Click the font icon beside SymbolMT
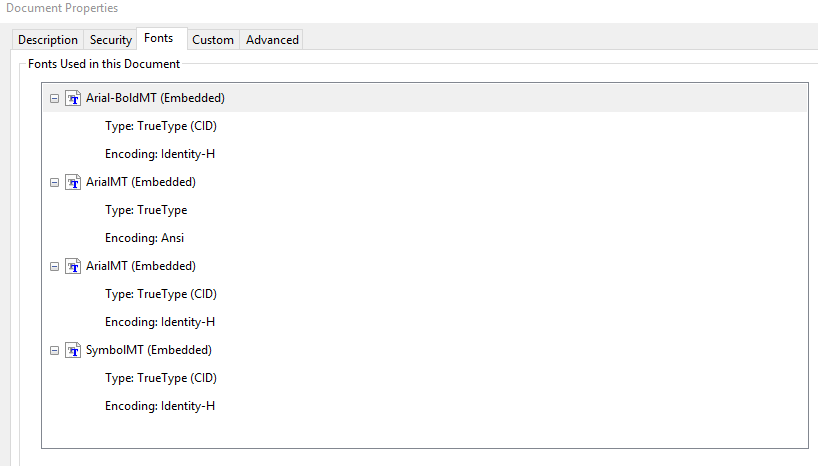 pyautogui.click(x=73, y=351)
